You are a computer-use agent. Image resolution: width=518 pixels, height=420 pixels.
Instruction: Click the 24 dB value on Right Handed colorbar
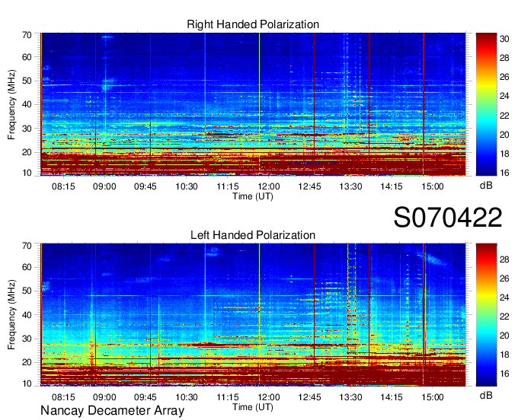(504, 96)
